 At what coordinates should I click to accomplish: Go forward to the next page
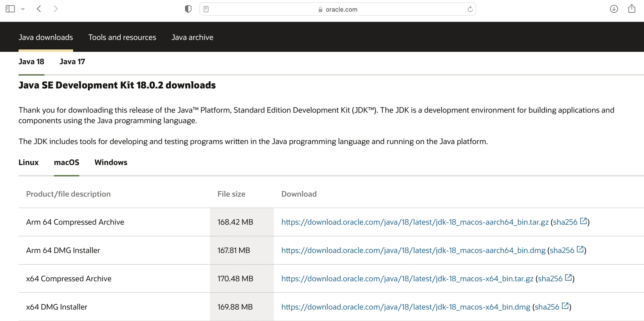tap(56, 9)
